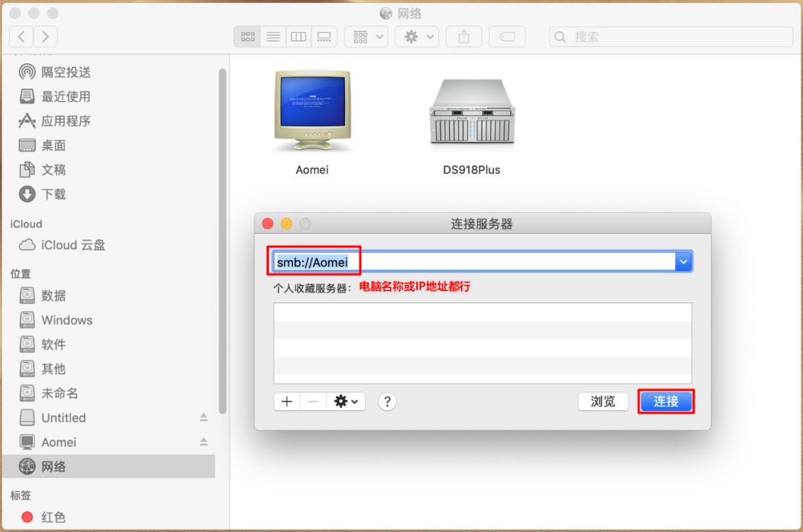Click the Share toolbar button
The height and width of the screenshot is (532, 803).
(x=463, y=37)
